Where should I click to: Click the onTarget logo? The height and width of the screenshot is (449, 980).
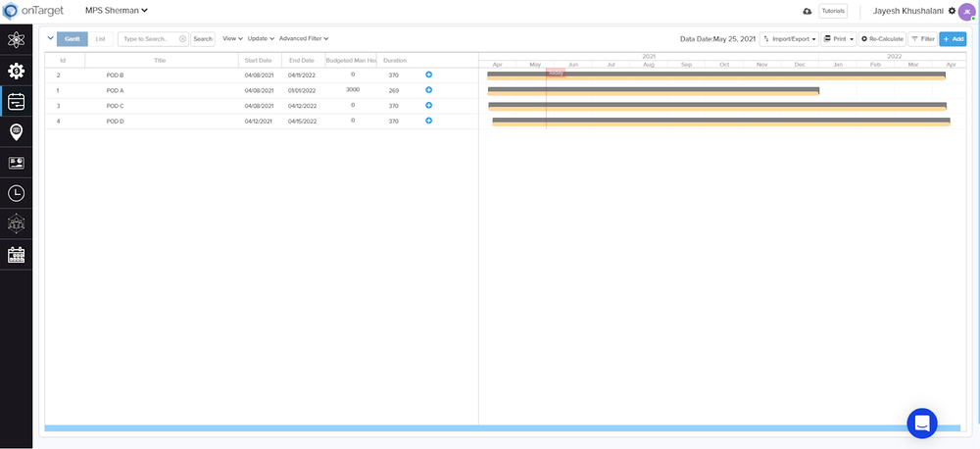point(33,11)
